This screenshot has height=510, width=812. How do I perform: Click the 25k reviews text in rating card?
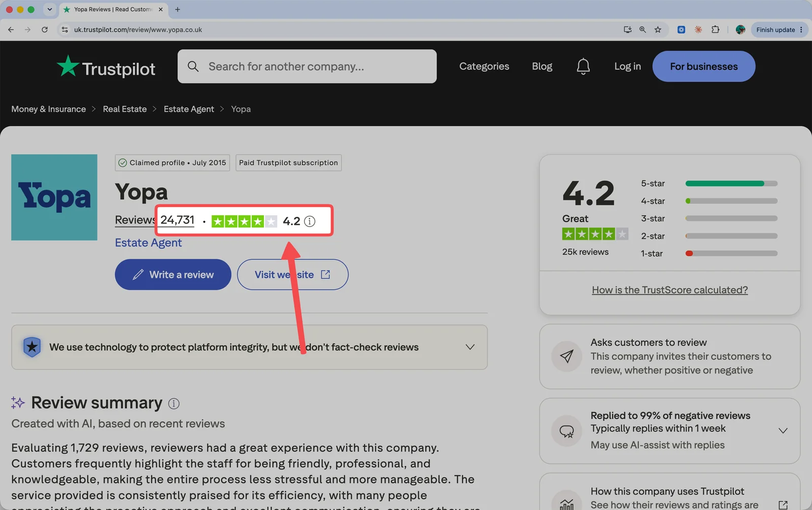585,252
